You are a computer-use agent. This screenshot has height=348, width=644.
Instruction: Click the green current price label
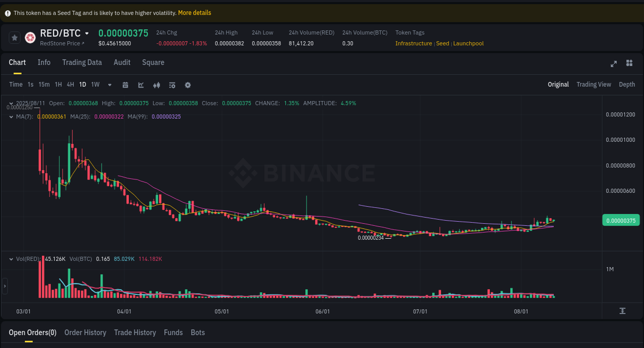click(621, 220)
